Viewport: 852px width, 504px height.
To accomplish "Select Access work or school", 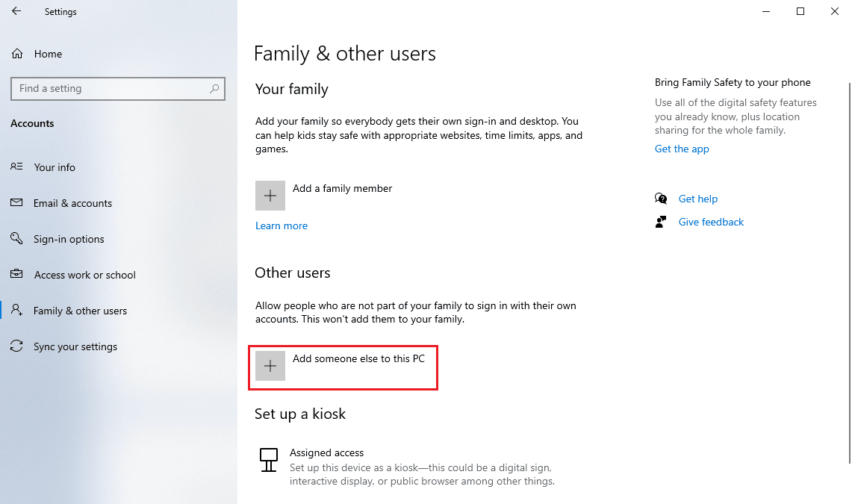I will (x=85, y=275).
